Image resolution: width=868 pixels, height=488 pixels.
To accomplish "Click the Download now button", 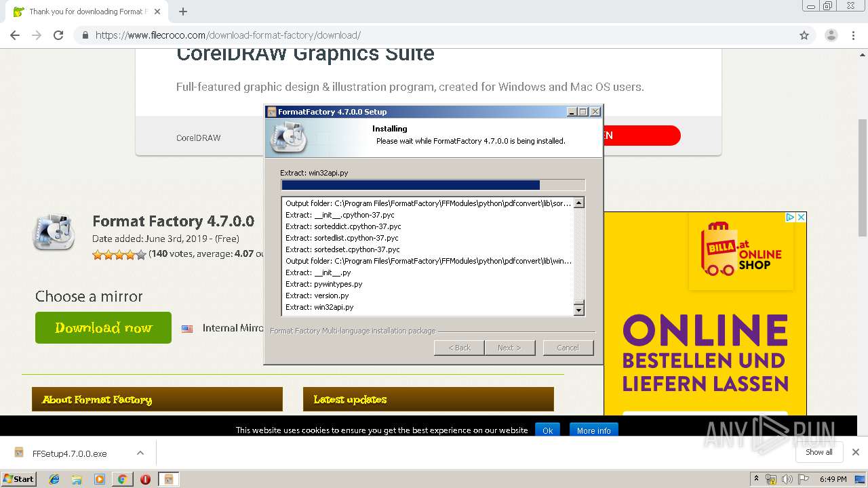I will tap(103, 327).
